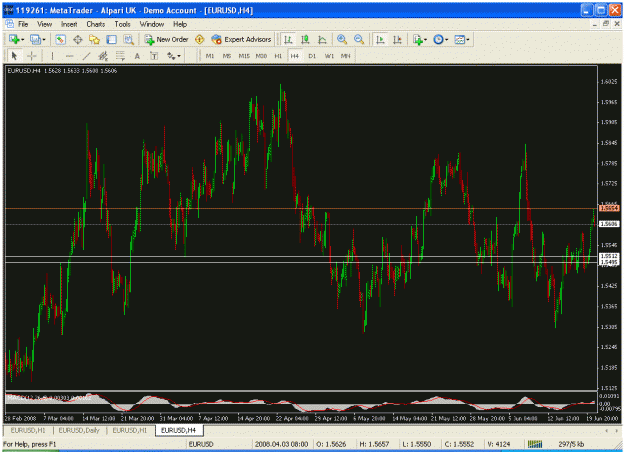Viewport: 625px width, 452px height.
Task: Open the View menu
Action: pos(45,24)
